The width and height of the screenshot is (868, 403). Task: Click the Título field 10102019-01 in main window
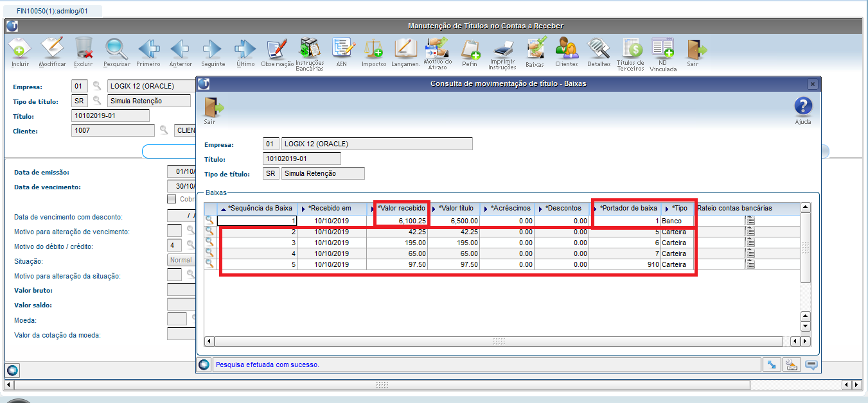111,116
